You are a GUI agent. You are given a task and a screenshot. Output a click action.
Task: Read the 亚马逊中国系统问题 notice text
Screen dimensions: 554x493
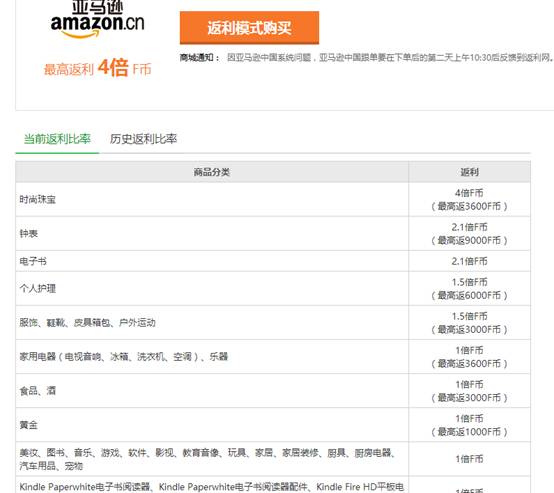(390, 57)
